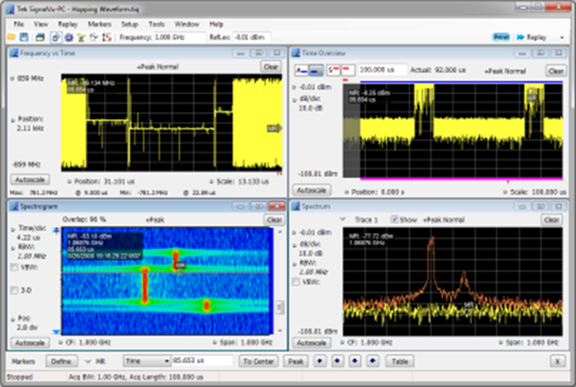Click knob icon beside Spectrogram Pos label
The image size is (576, 387).
[13, 319]
